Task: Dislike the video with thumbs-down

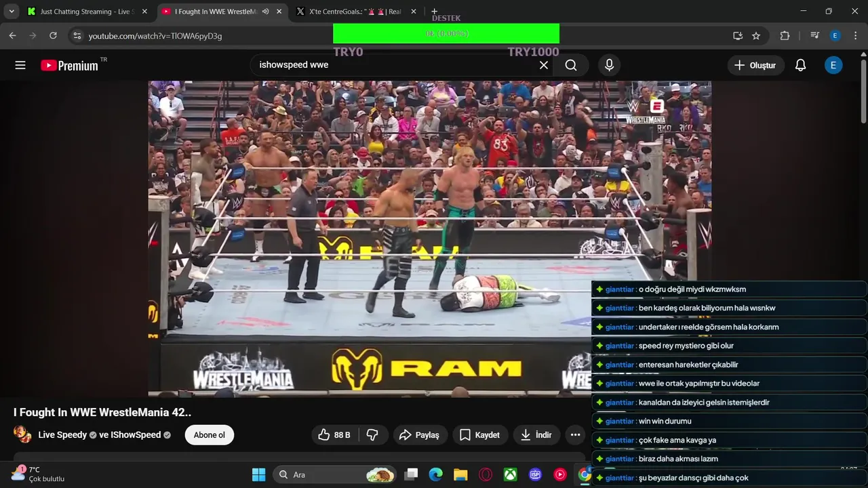Action: tap(372, 435)
